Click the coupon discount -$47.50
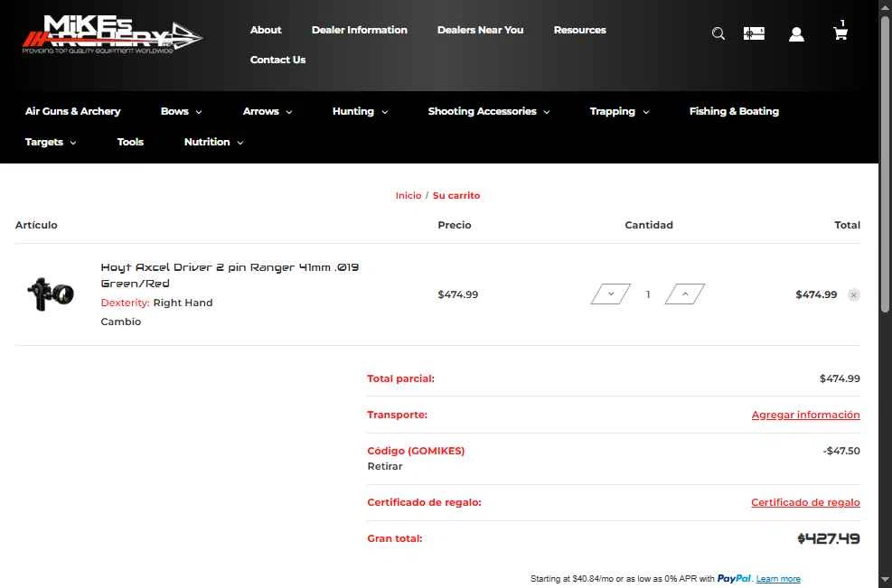 (x=841, y=451)
